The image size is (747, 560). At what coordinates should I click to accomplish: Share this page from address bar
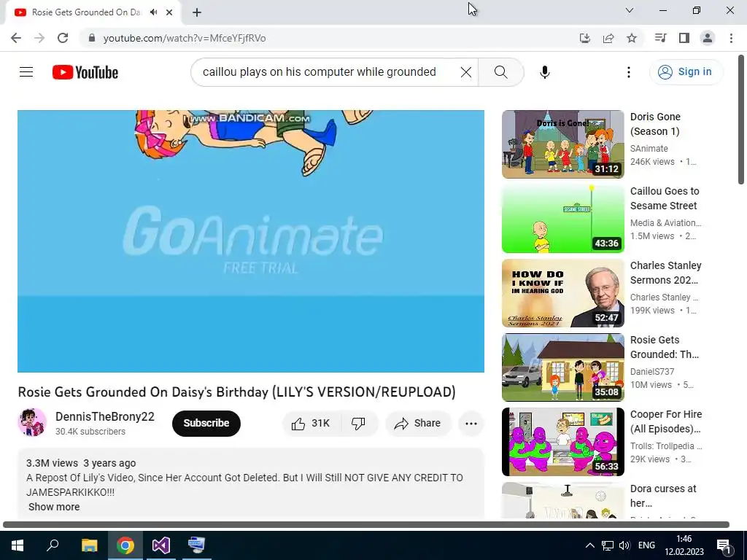(x=608, y=38)
